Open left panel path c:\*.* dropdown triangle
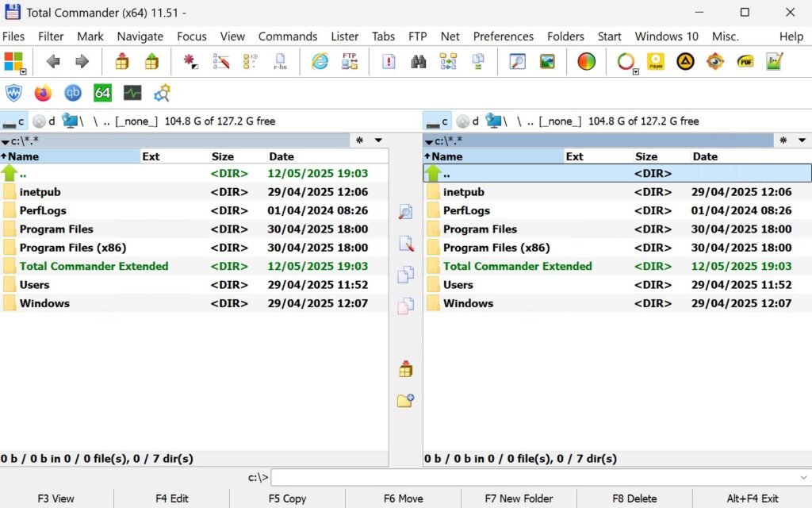 (x=6, y=141)
